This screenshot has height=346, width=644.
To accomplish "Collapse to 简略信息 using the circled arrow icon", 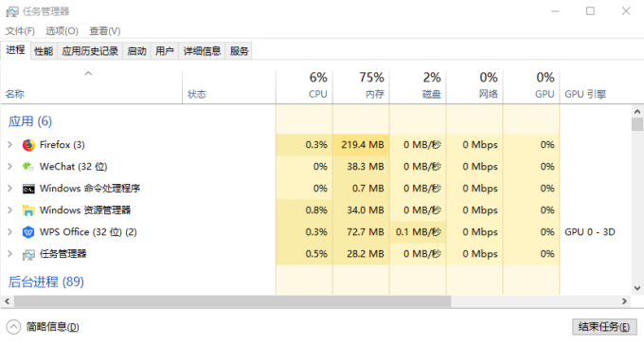I will click(13, 327).
